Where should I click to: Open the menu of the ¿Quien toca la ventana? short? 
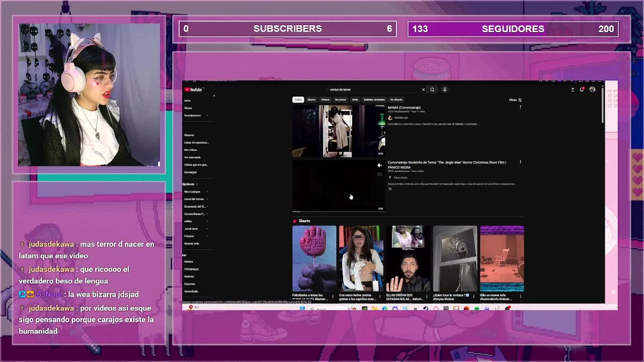pos(473,297)
